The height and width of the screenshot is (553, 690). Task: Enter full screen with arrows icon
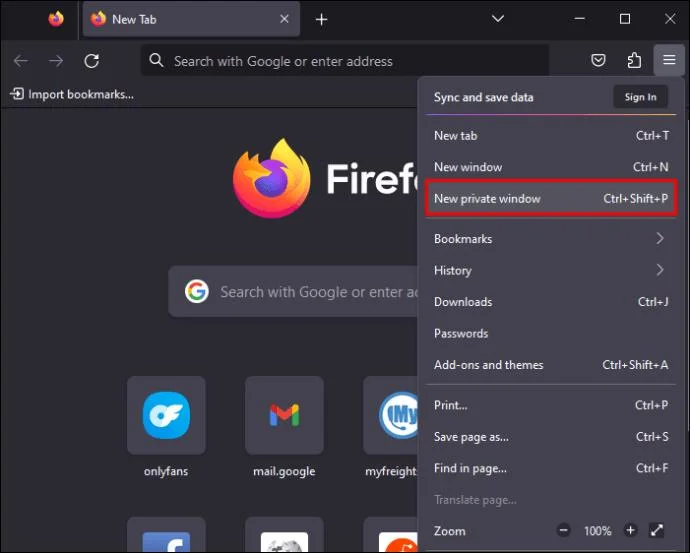[657, 530]
